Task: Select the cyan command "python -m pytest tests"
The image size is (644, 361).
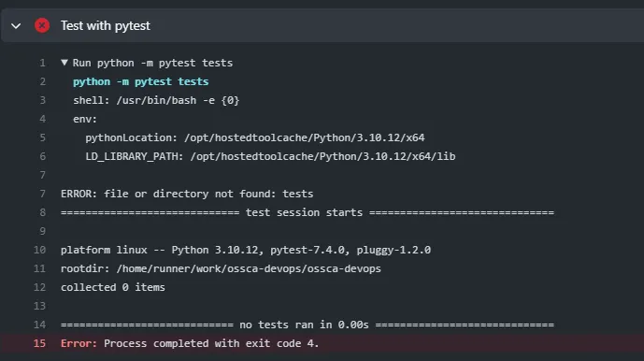Action: (141, 81)
